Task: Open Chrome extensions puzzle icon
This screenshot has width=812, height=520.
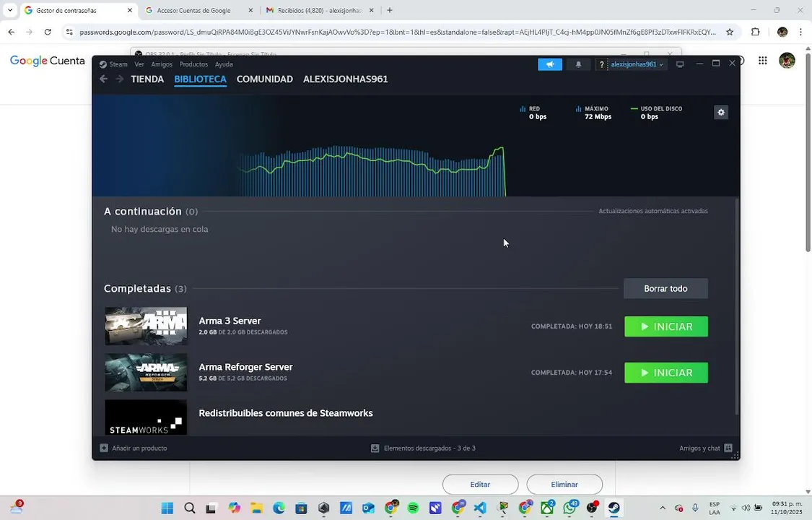Action: [x=756, y=32]
